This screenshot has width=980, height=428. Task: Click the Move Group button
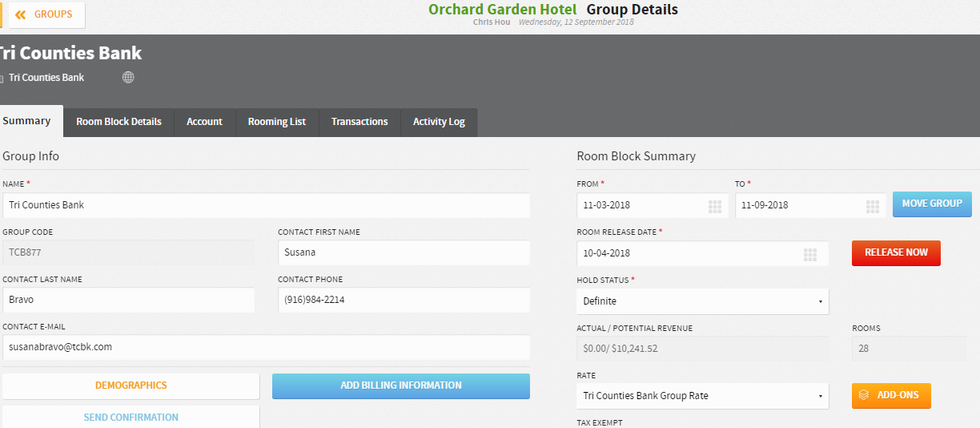point(932,204)
